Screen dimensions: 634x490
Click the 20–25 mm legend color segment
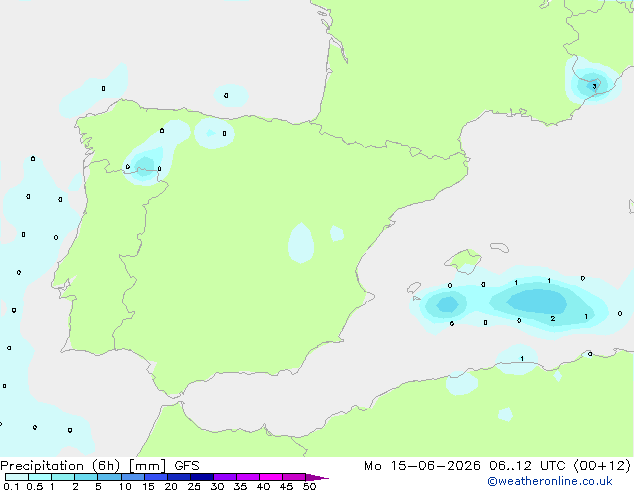tap(179, 477)
